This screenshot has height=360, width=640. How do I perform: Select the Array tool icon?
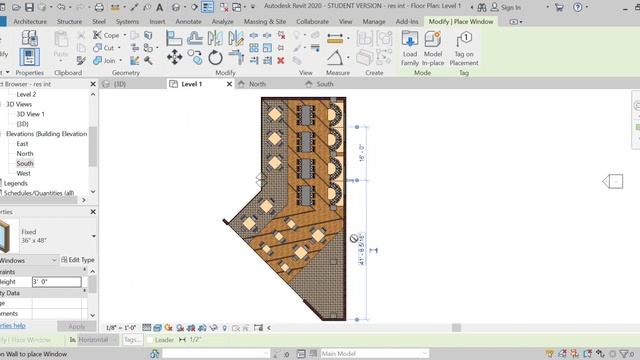pyautogui.click(x=253, y=48)
